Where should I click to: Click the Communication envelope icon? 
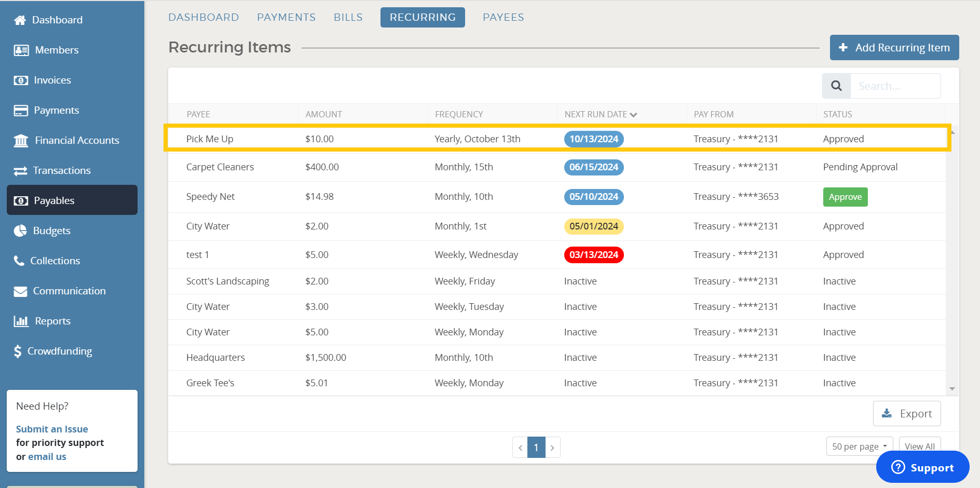tap(20, 291)
